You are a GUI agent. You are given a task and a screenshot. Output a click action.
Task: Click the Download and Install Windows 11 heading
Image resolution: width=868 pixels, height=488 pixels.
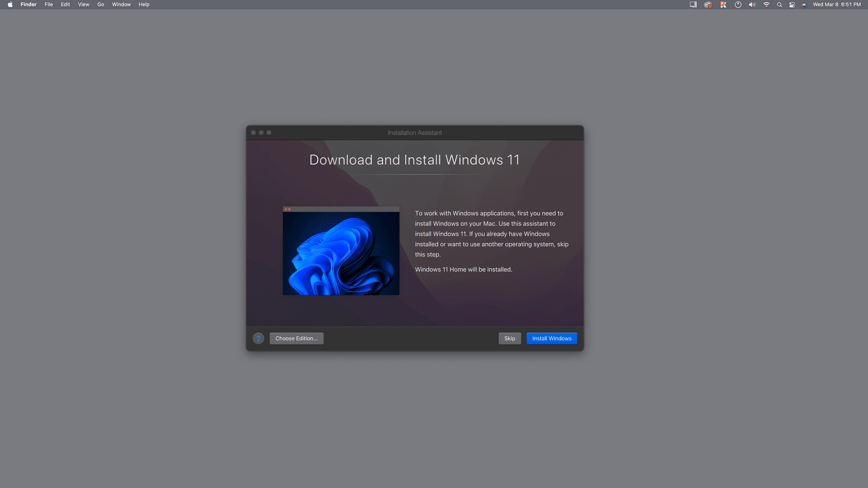(x=414, y=160)
